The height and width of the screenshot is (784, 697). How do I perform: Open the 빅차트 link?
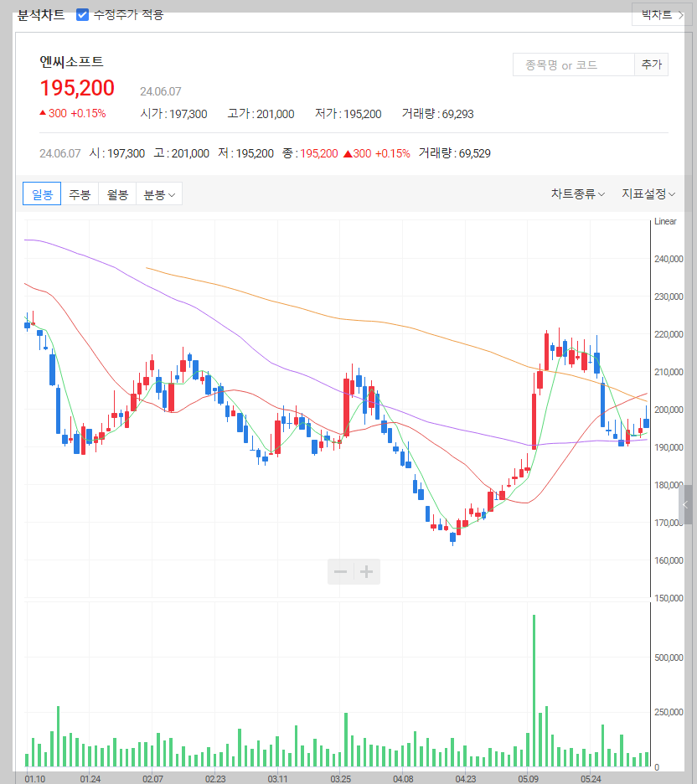click(662, 14)
